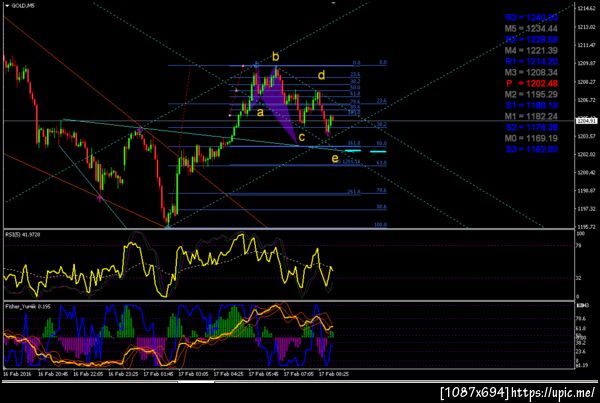
Task: Click the M0 = 1169.19 pivot label
Action: 531,138
